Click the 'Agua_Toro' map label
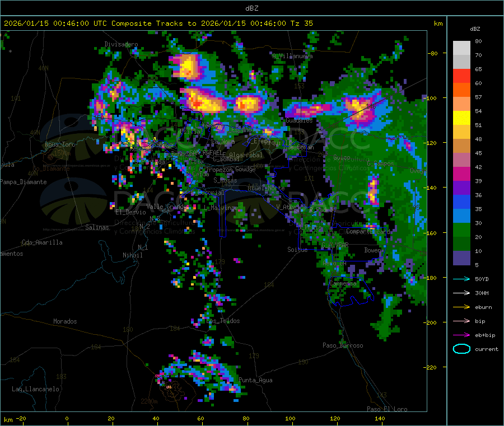This screenshot has width=504, height=426. tap(60, 144)
